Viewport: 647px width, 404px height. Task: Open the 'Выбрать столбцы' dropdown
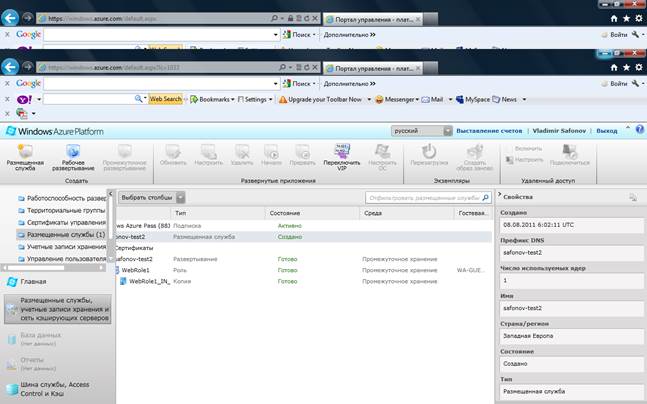click(151, 198)
